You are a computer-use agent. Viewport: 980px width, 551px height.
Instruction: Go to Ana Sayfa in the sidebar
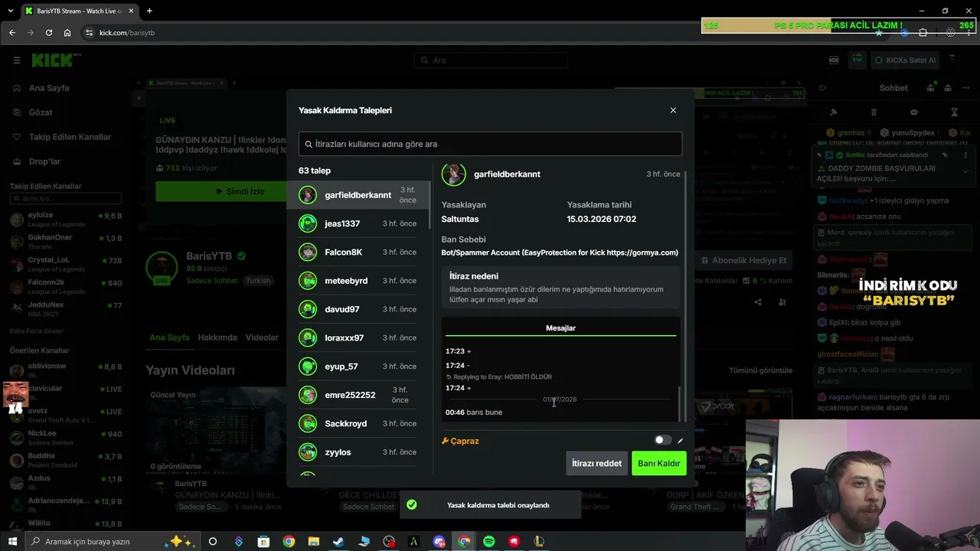(49, 88)
